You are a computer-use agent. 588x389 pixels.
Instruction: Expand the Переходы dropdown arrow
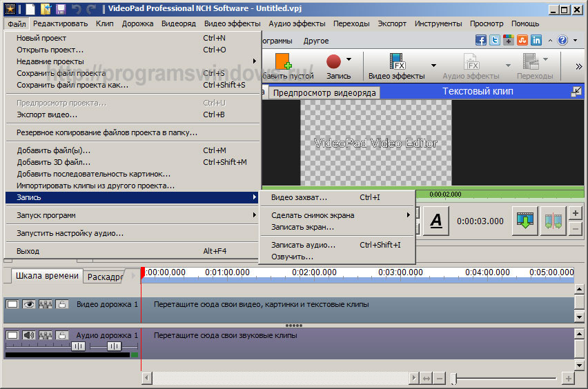(545, 59)
